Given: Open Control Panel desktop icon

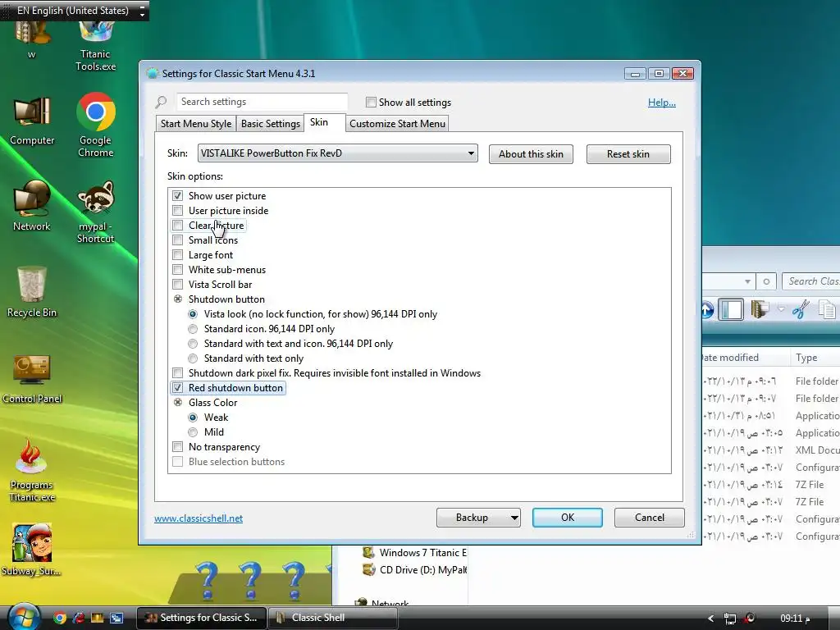Looking at the screenshot, I should click(x=32, y=379).
